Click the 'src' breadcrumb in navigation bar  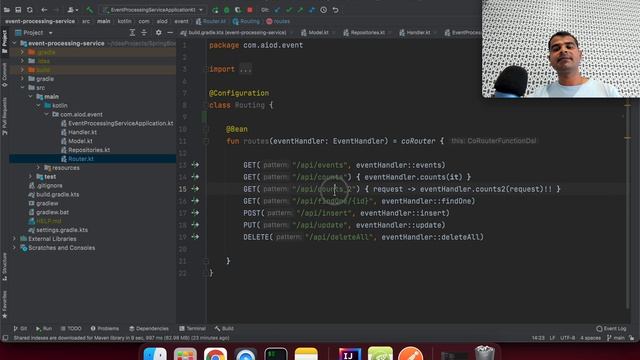coord(86,21)
